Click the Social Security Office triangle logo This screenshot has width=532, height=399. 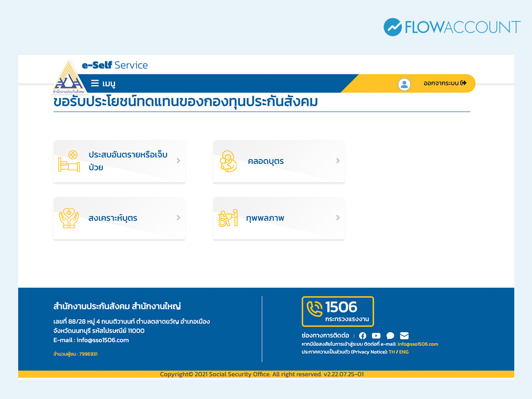coord(68,78)
